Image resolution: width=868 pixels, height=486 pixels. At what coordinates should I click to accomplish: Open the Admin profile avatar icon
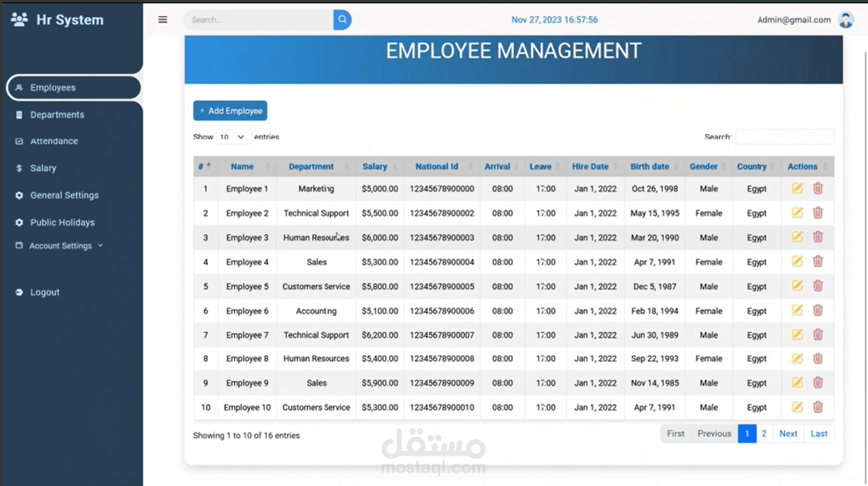pos(846,19)
